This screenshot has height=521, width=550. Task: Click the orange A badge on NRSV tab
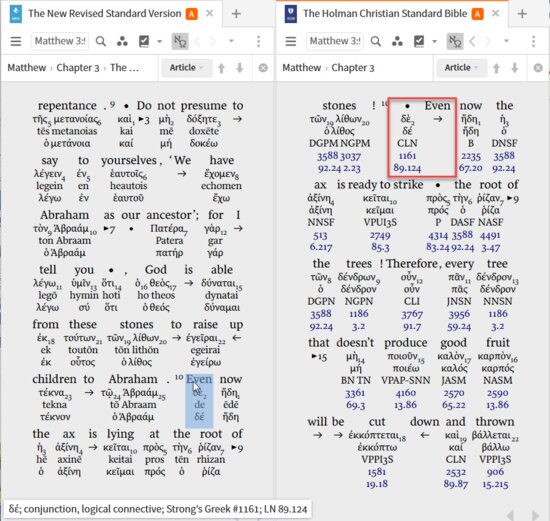coord(192,14)
